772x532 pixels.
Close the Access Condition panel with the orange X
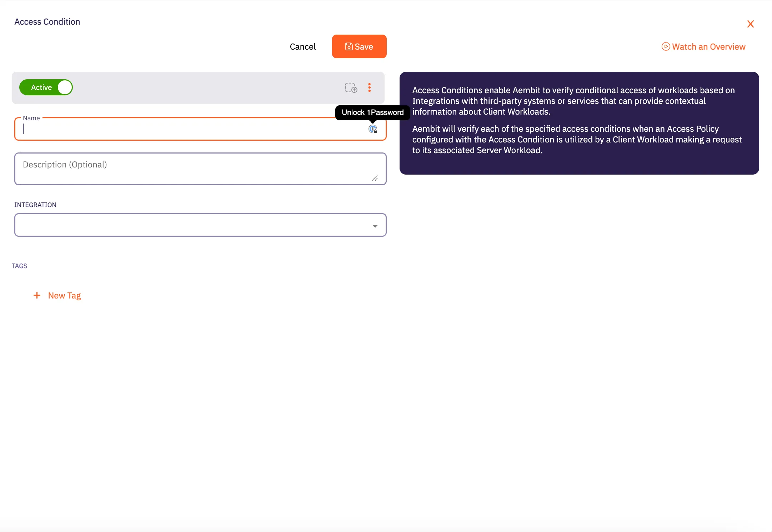pyautogui.click(x=750, y=24)
